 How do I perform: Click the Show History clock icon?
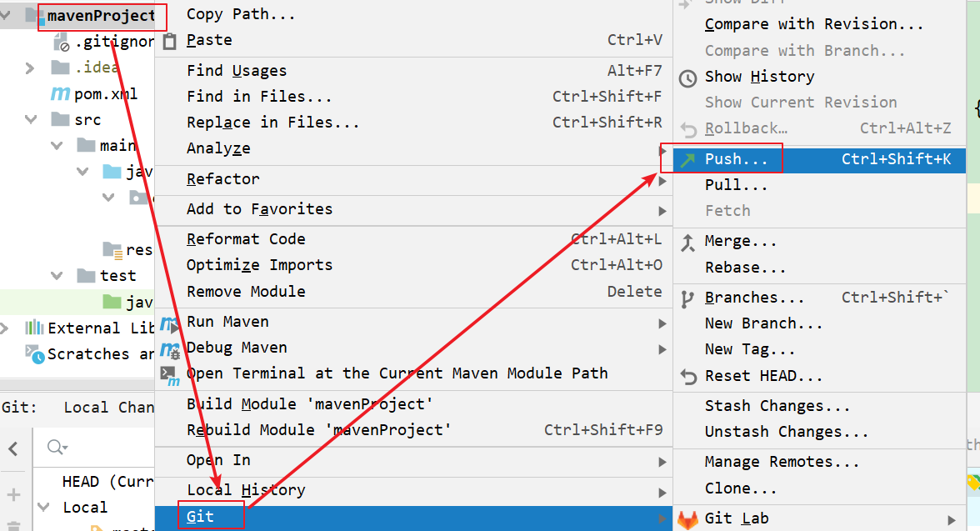coord(687,78)
